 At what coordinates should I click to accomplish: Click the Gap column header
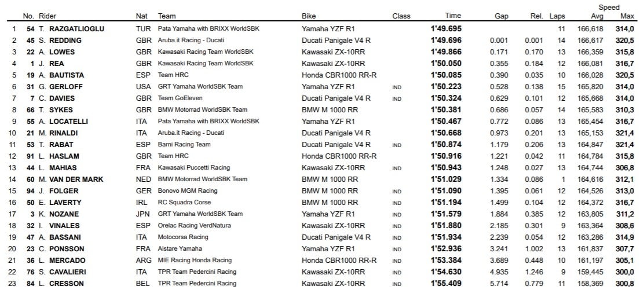[x=502, y=16]
